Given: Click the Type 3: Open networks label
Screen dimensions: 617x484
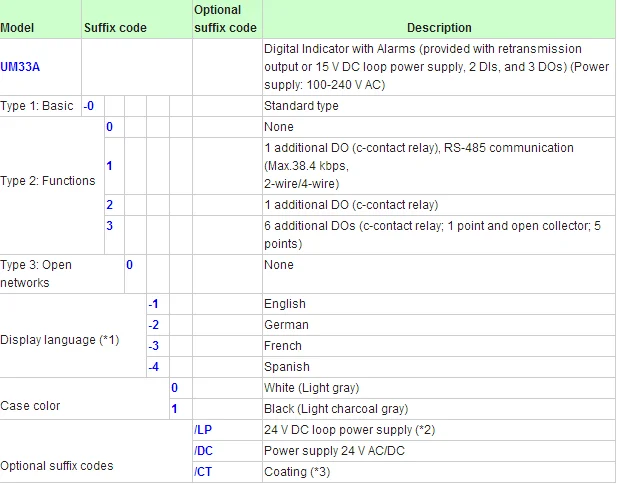Looking at the screenshot, I should coord(36,273).
